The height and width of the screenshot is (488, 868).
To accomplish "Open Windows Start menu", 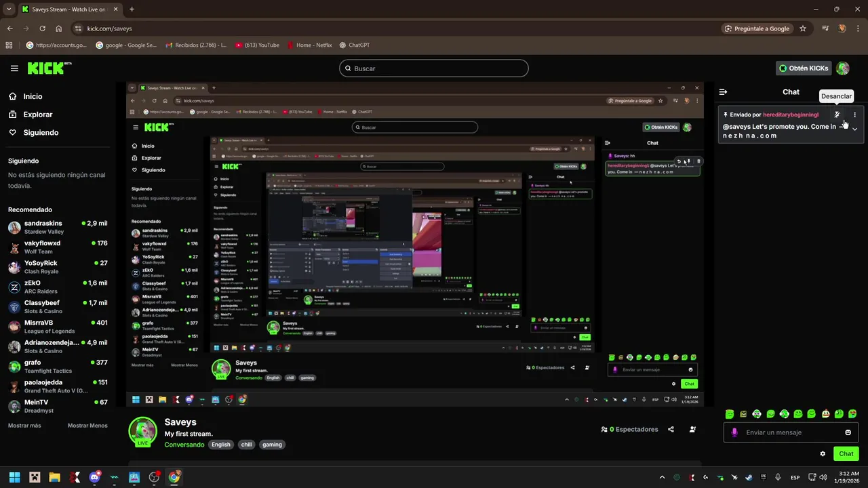I will 14,477.
